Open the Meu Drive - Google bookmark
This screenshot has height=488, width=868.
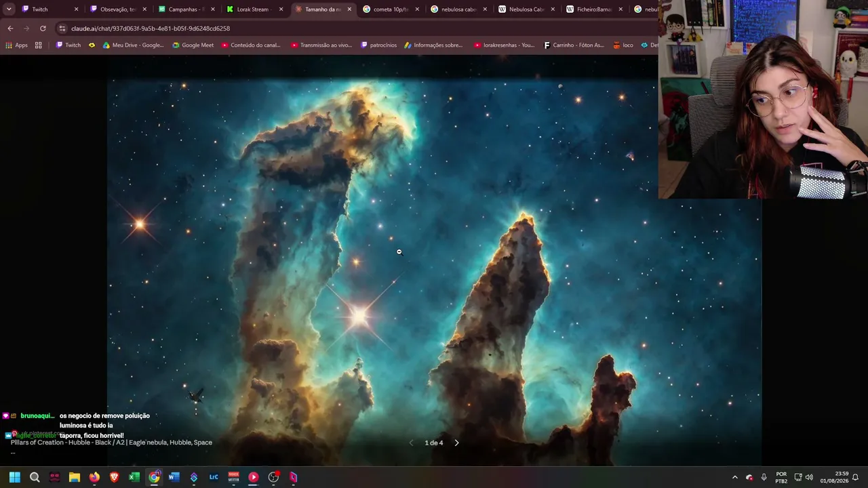[133, 45]
